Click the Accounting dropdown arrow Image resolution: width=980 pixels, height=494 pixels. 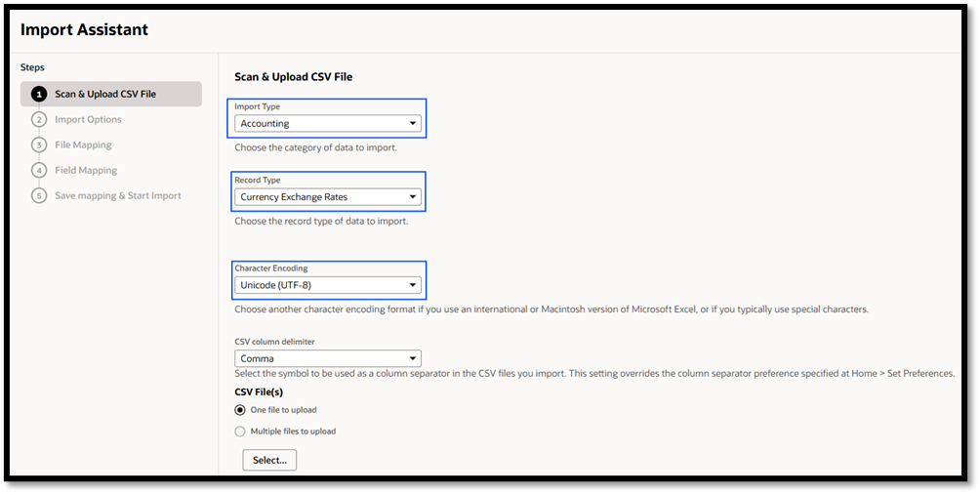[413, 123]
